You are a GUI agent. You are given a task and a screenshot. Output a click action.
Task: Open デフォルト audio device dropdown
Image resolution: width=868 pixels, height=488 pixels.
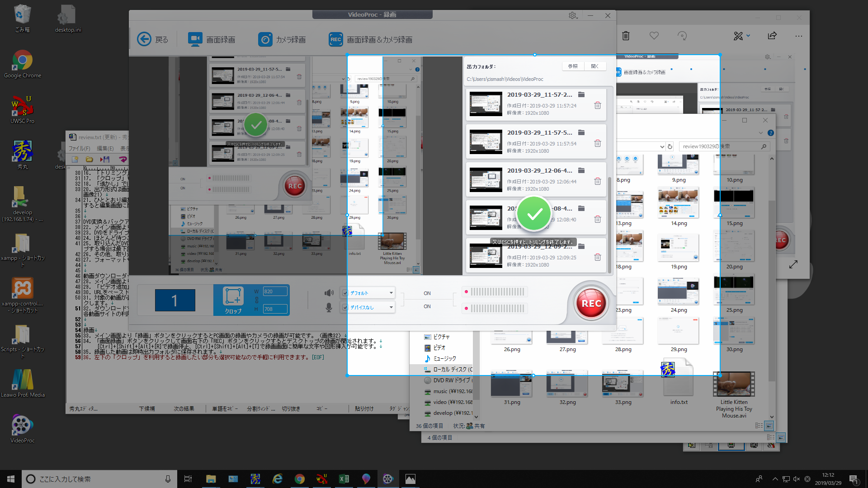point(391,293)
